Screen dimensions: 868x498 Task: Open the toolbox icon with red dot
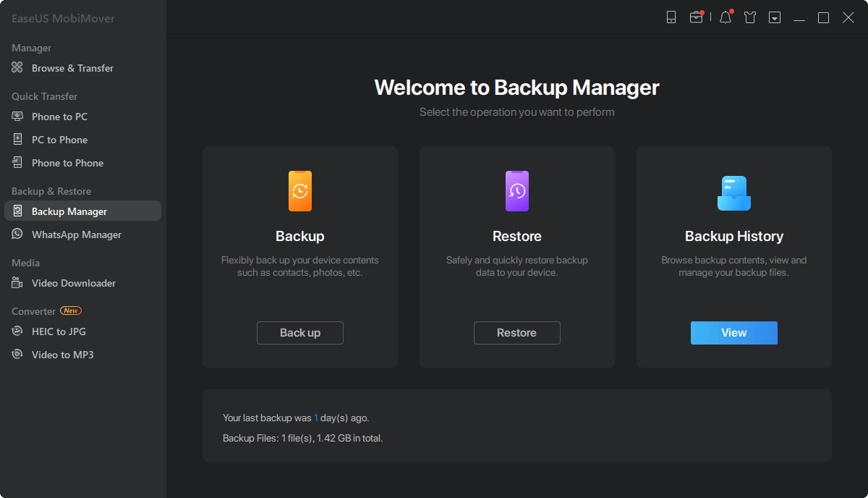(x=697, y=17)
